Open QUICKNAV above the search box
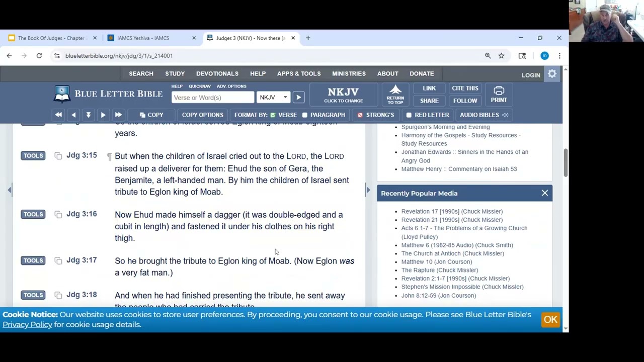This screenshot has width=644, height=362. (x=200, y=86)
